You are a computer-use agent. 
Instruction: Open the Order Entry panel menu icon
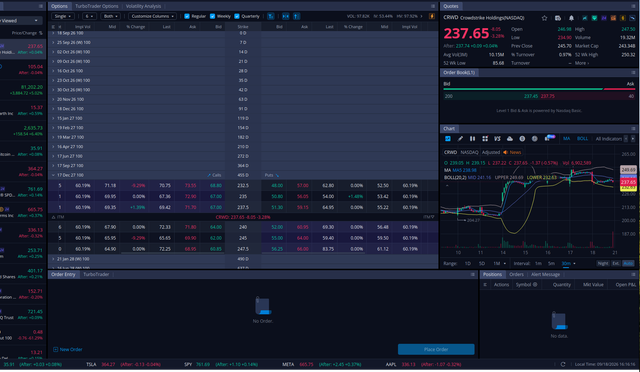(473, 275)
